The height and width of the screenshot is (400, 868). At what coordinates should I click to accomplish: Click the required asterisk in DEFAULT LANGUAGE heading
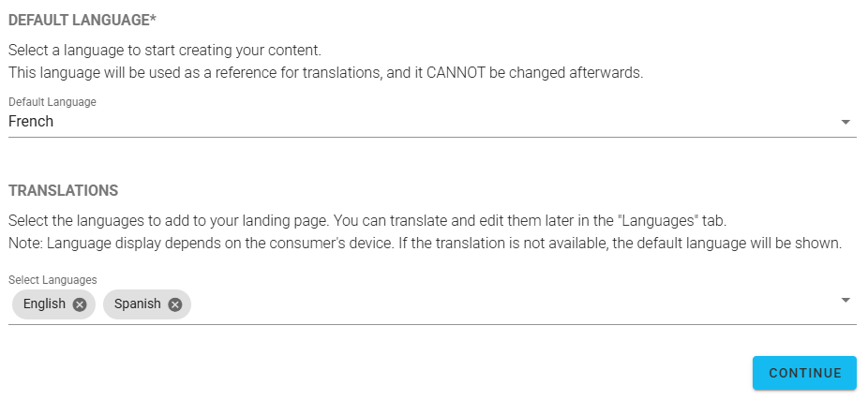153,18
